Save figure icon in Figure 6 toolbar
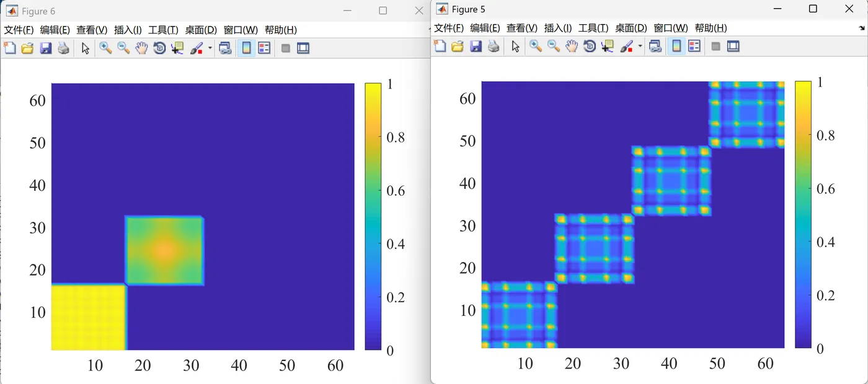Viewport: 868px width, 384px height. click(45, 48)
